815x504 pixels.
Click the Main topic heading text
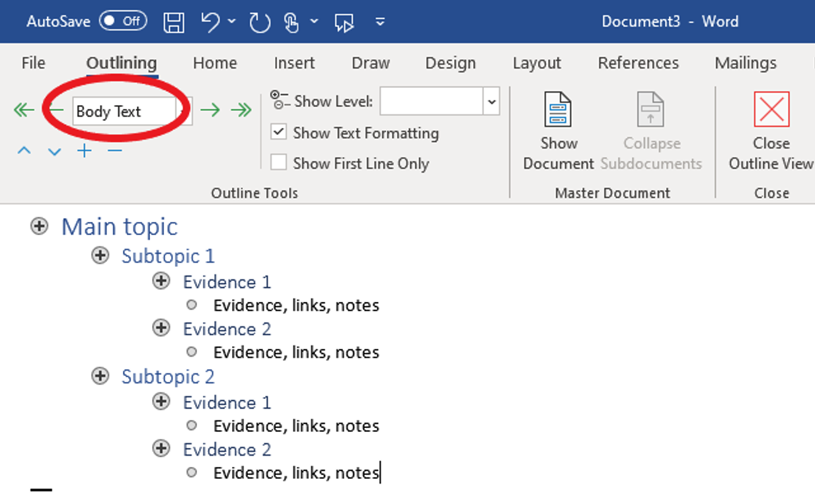tap(120, 227)
